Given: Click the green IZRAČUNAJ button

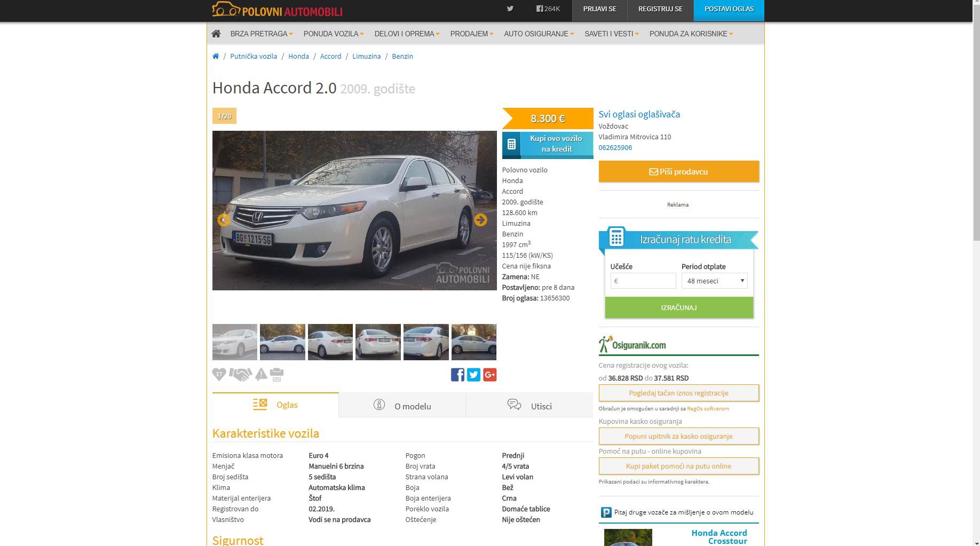Looking at the screenshot, I should (x=679, y=307).
